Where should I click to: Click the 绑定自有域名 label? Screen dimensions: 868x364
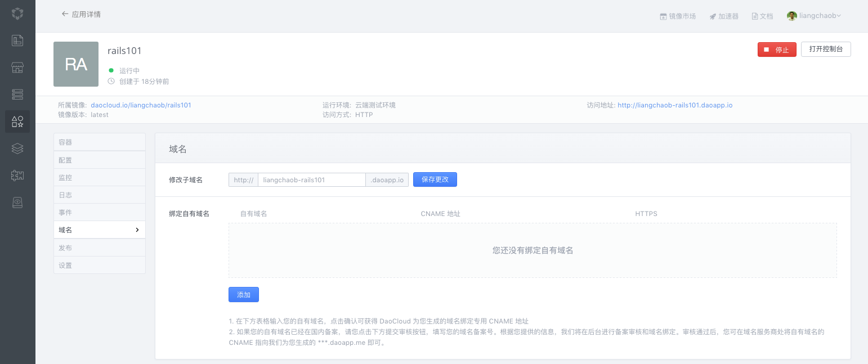pos(189,214)
